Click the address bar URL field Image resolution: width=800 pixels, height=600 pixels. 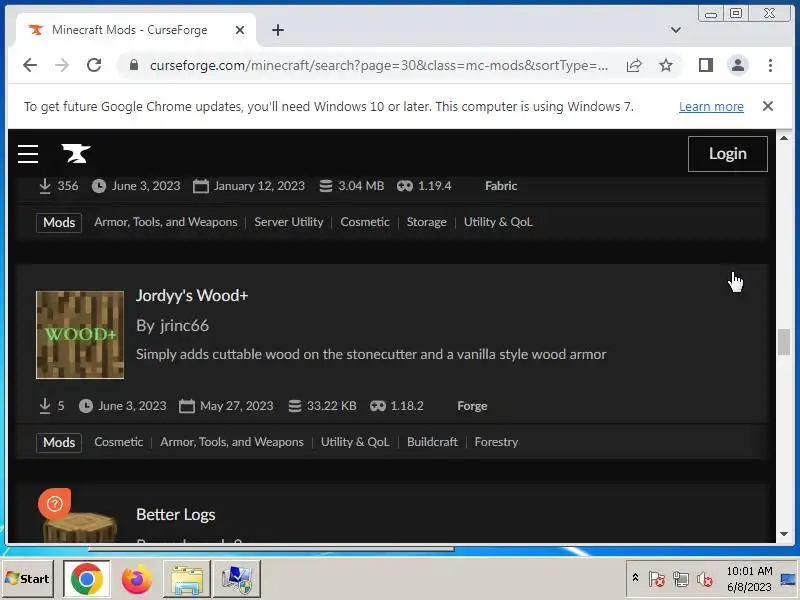point(379,65)
